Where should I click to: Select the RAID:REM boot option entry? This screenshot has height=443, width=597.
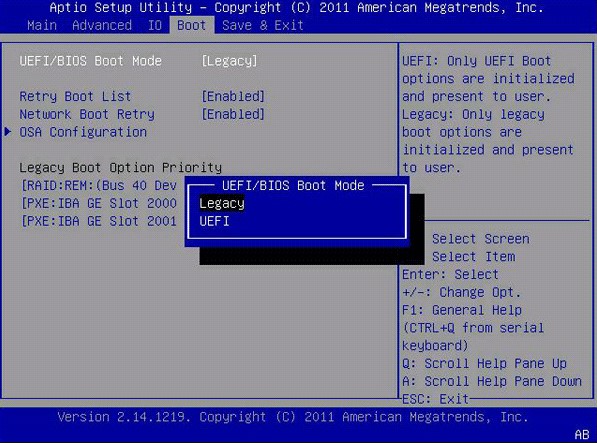coord(99,185)
